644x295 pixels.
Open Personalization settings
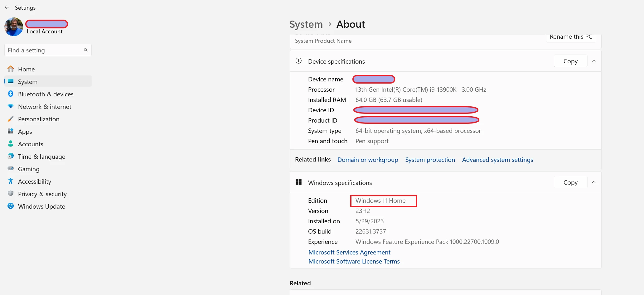48,119
